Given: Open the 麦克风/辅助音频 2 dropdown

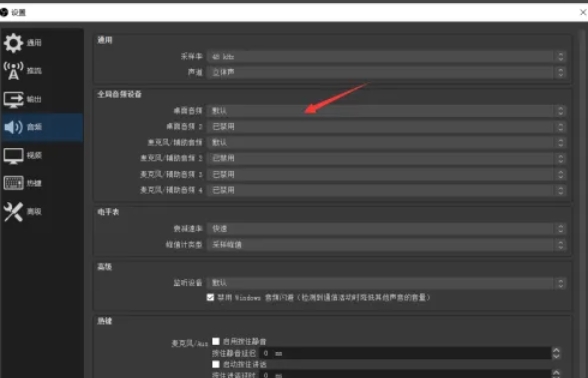Looking at the screenshot, I should (x=386, y=159).
